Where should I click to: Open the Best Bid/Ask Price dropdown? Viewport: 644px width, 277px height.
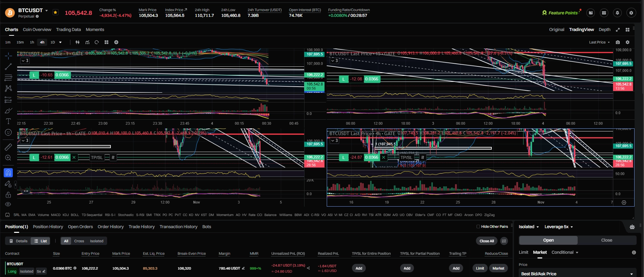pos(577,274)
